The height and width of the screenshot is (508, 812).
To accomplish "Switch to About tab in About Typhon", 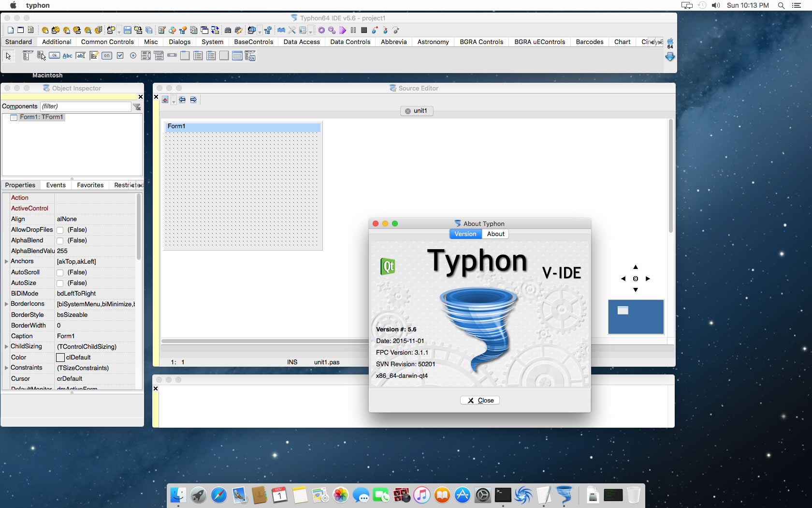I will click(x=495, y=234).
